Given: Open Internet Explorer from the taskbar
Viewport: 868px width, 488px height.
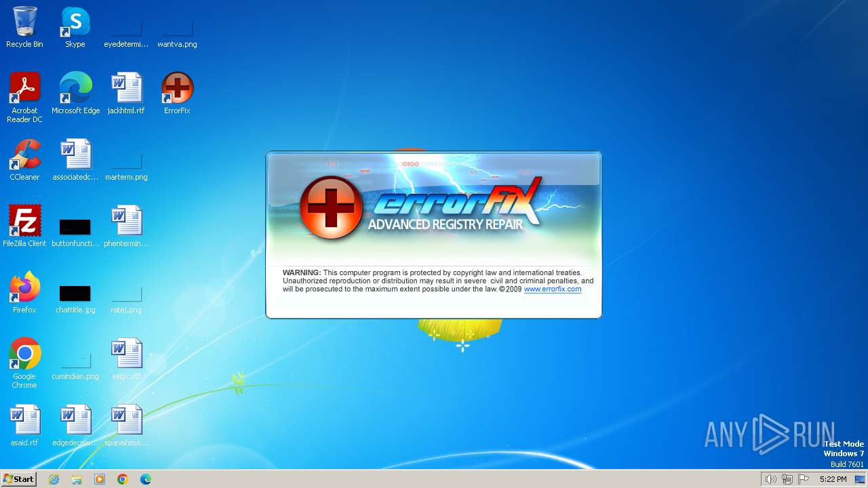Looking at the screenshot, I should coord(54,479).
